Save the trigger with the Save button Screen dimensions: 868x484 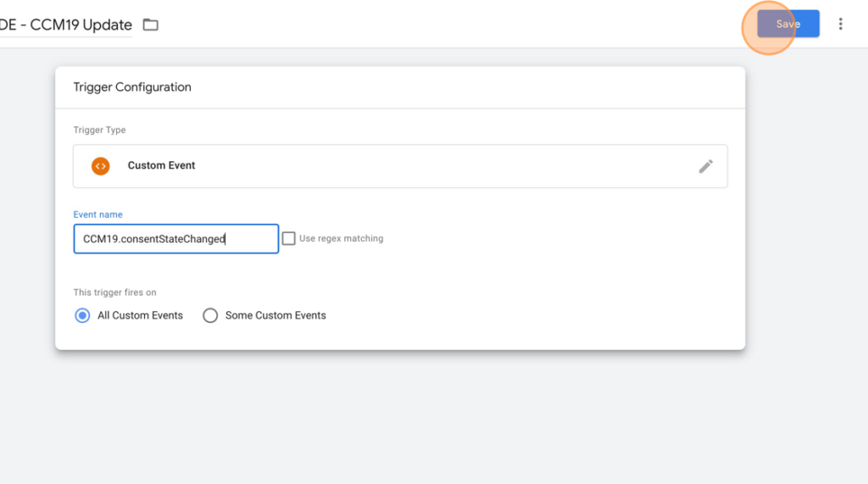(x=787, y=24)
